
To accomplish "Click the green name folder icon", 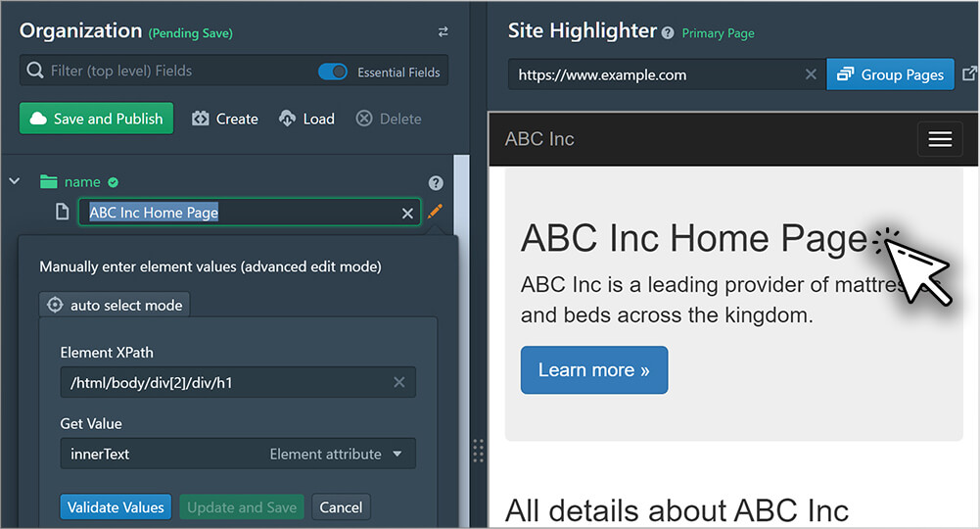I will coord(49,182).
